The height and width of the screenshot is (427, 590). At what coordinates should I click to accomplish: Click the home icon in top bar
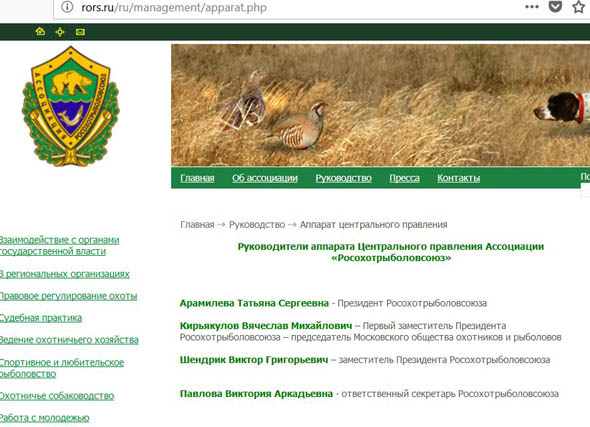point(40,32)
